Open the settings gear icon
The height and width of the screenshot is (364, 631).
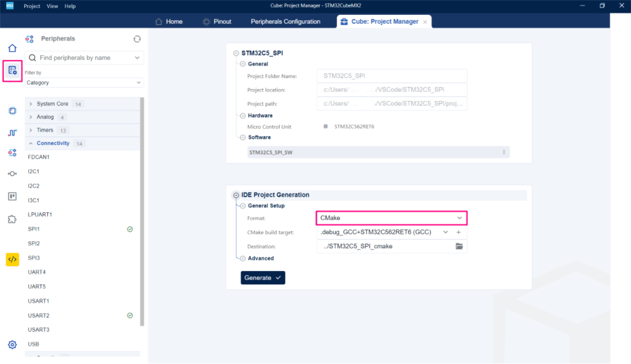tap(13, 344)
